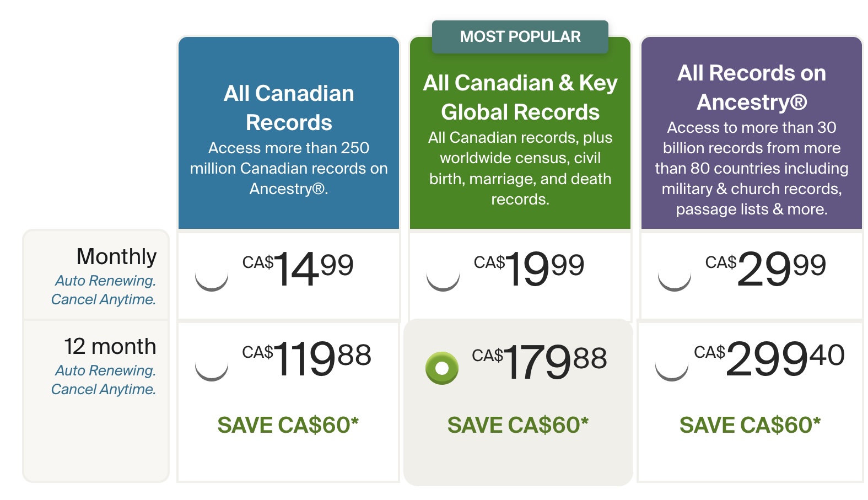Select the green 12 month CA$179.88 radio

click(x=442, y=368)
